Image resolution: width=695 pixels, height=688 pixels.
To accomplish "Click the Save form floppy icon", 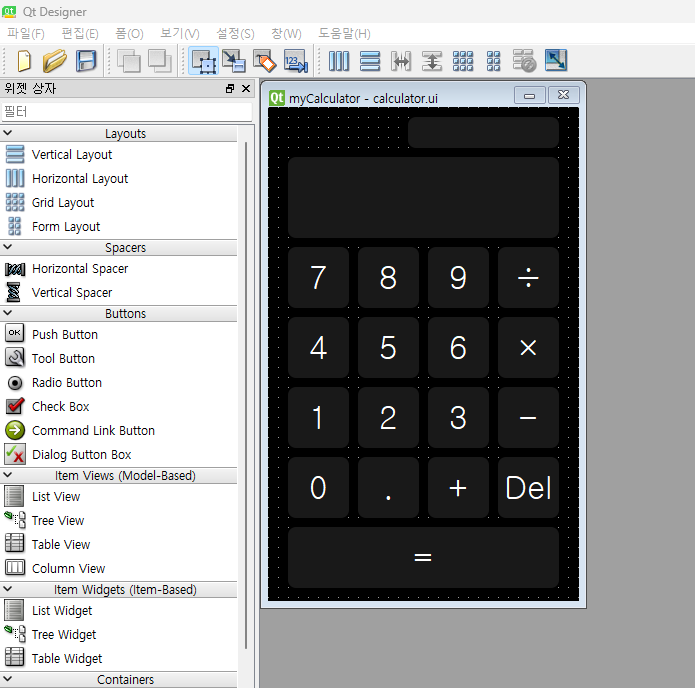I will click(86, 61).
